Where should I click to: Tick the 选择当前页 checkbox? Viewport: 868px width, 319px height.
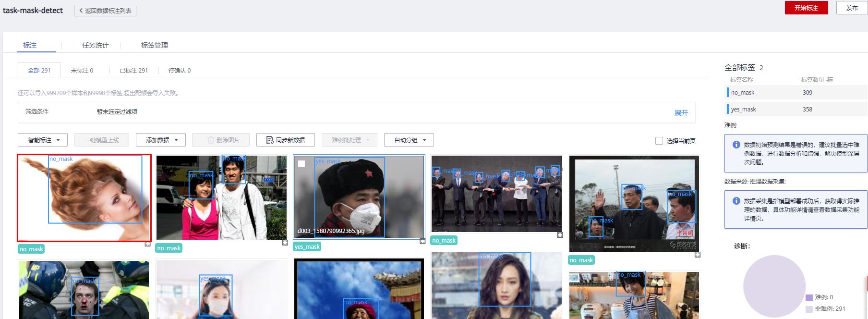point(659,141)
